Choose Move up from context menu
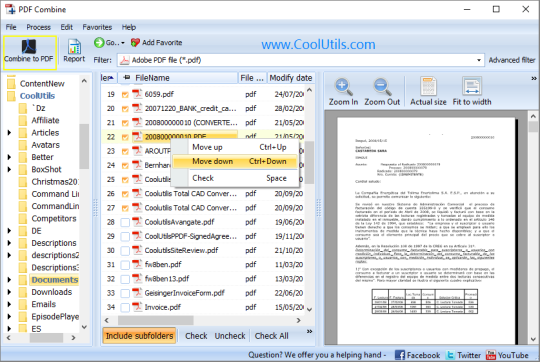The image size is (540, 362). point(235,147)
